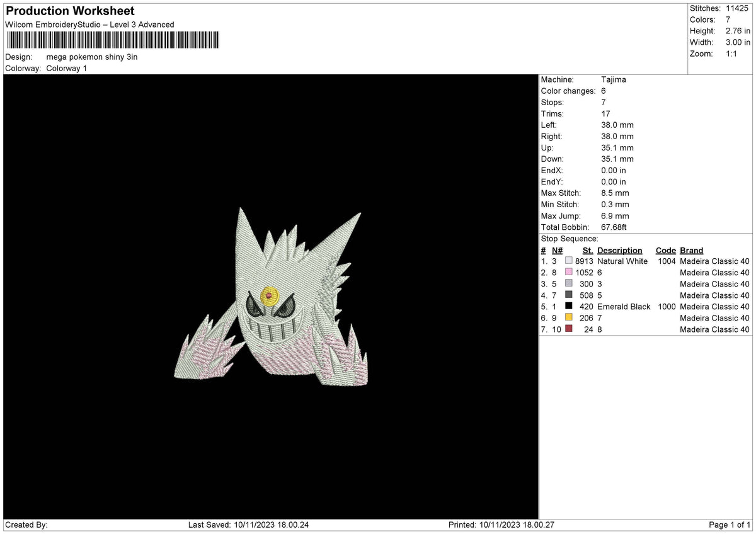Click the Emerald Black color swatch
Viewport: 756px width, 534px height.
click(x=569, y=306)
